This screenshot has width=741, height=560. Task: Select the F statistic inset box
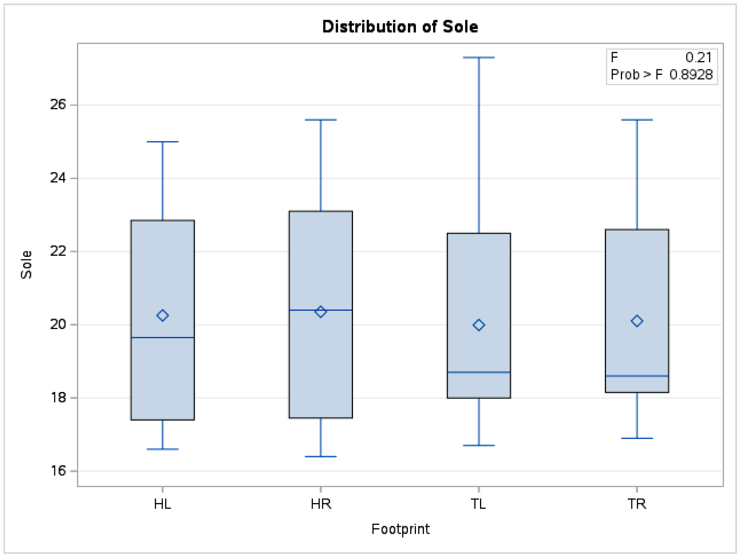662,66
